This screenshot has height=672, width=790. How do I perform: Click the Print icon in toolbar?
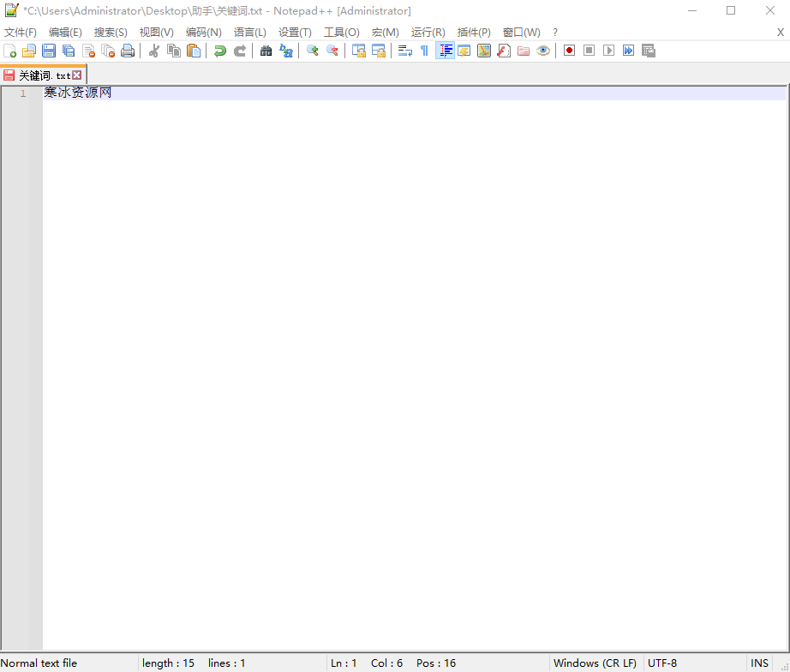(x=128, y=51)
